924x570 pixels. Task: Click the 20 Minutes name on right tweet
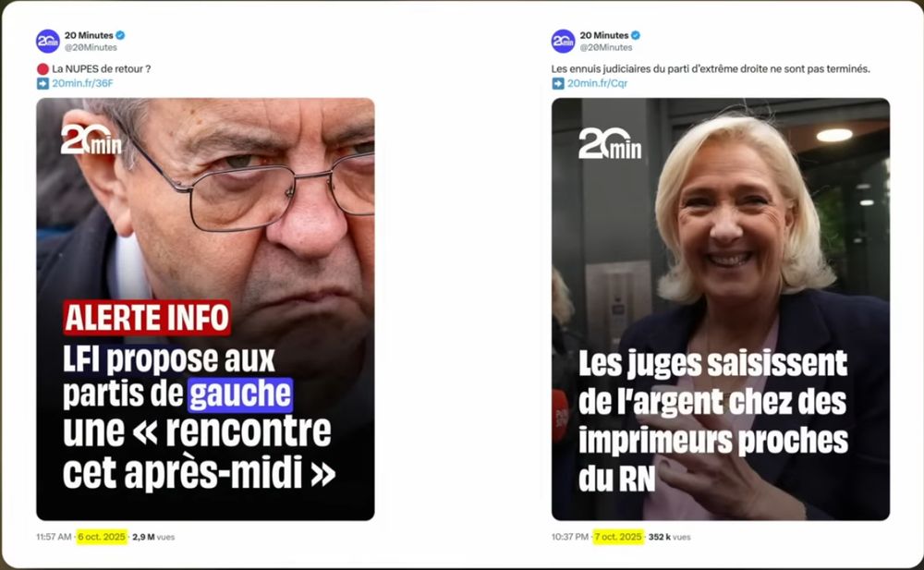tap(603, 35)
